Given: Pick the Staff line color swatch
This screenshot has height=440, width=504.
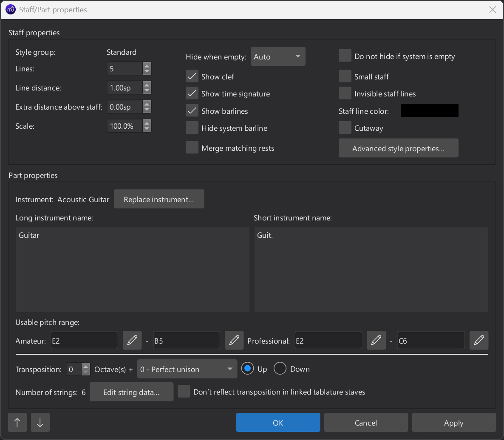Looking at the screenshot, I should coord(429,111).
